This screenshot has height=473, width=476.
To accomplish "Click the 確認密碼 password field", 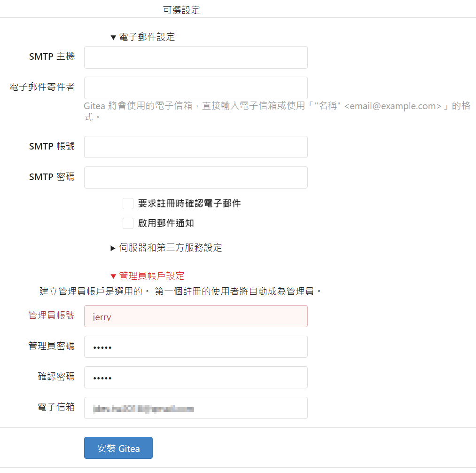I will [196, 377].
